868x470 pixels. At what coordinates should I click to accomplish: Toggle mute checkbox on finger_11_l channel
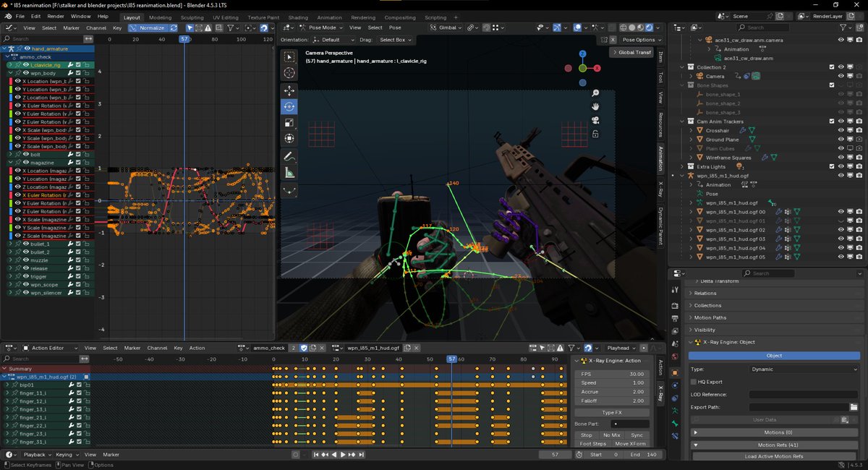click(79, 393)
